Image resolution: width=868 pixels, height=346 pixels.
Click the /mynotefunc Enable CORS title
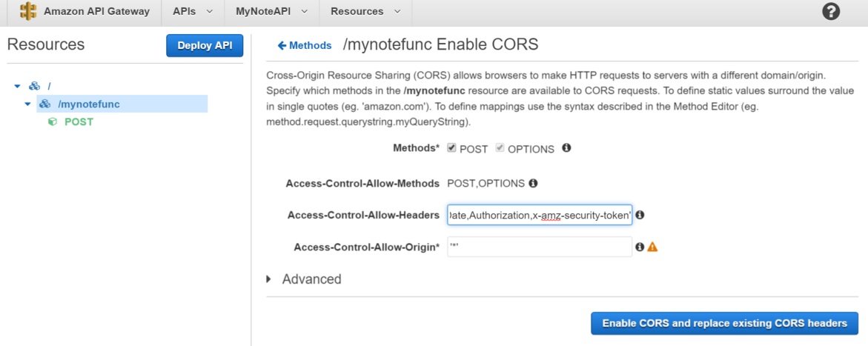(440, 44)
